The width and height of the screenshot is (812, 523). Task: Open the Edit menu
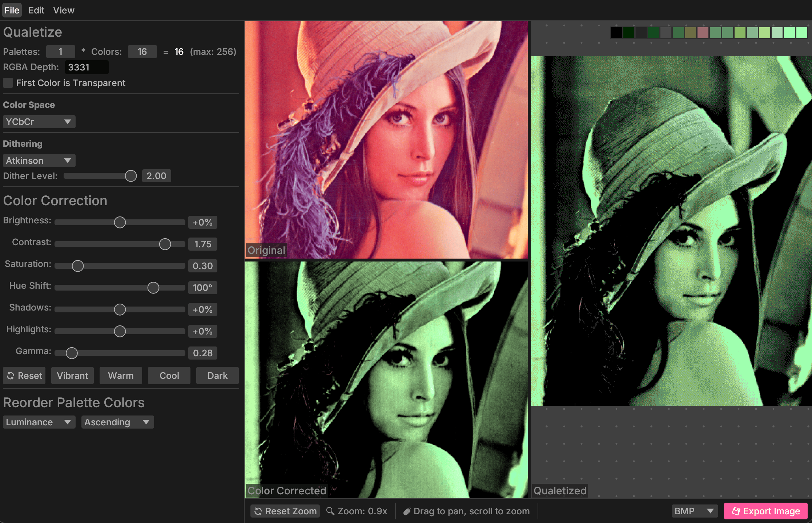36,10
